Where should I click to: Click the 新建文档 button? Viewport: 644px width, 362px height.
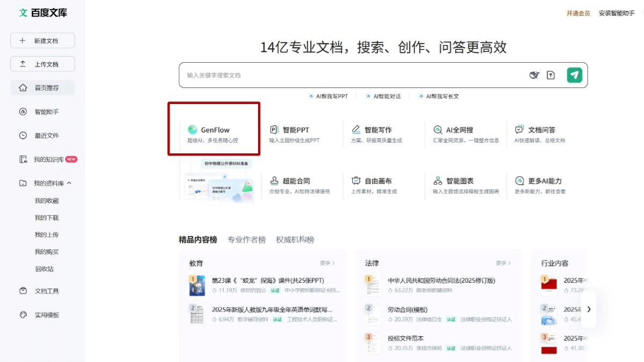(x=42, y=40)
